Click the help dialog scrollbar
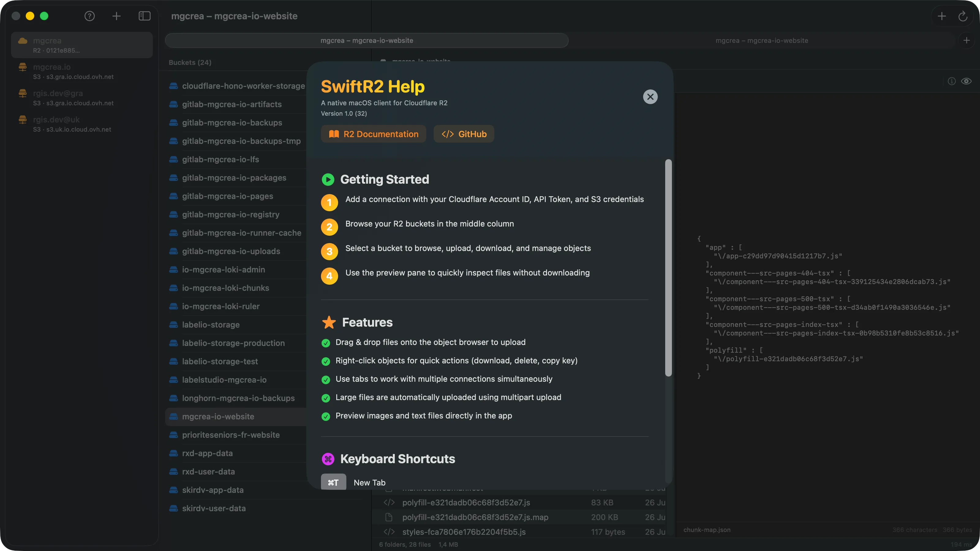The image size is (980, 551). (x=668, y=268)
